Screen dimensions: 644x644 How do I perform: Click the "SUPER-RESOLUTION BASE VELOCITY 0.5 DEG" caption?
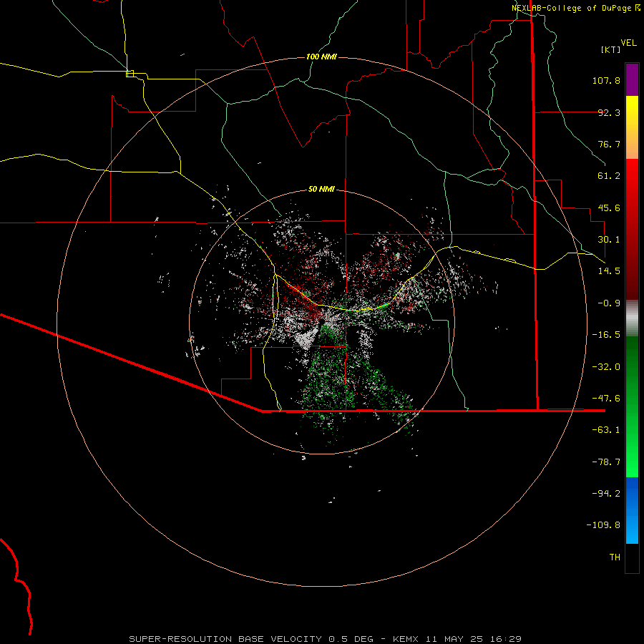[251, 639]
